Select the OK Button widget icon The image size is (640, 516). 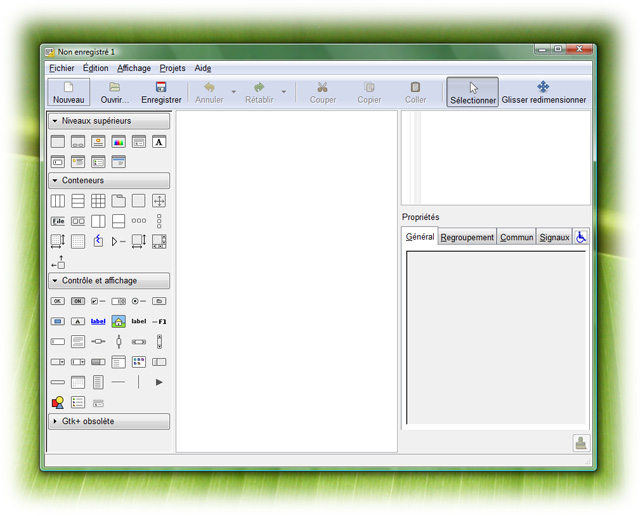coord(58,301)
